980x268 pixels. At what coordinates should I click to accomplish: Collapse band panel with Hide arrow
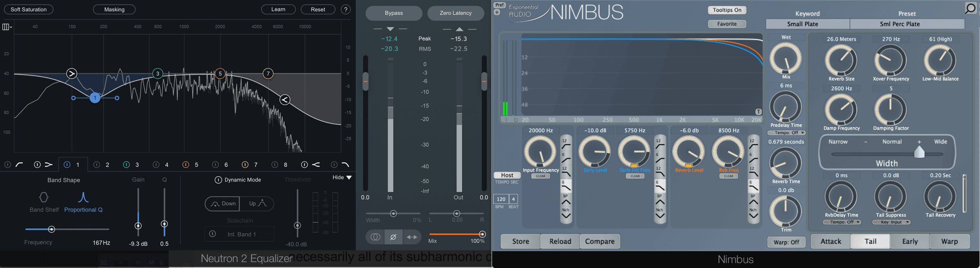pos(349,177)
